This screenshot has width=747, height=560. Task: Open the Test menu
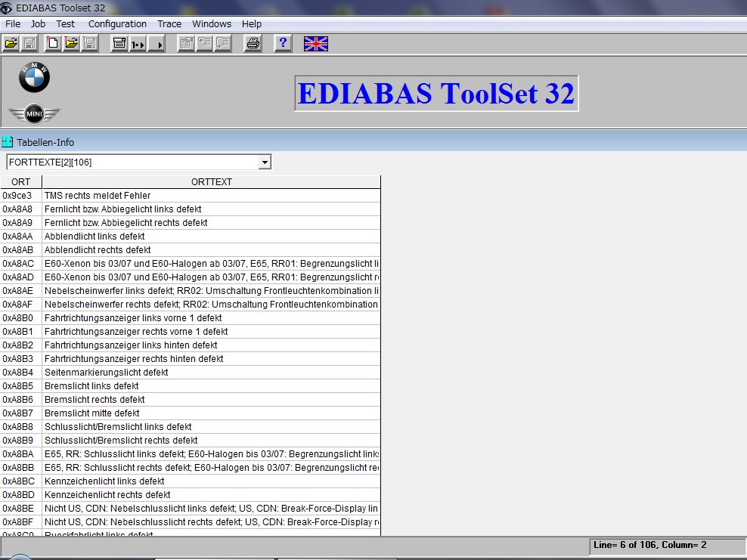(x=65, y=24)
